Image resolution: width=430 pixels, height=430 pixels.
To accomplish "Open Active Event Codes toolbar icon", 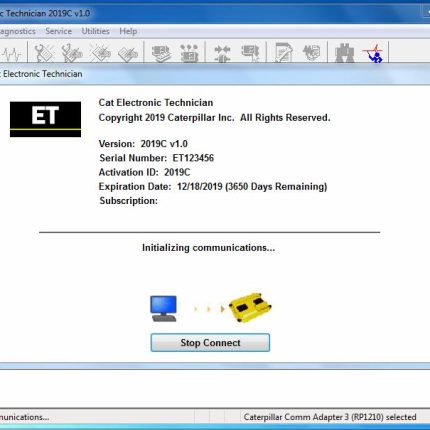I will pyautogui.click(x=100, y=53).
